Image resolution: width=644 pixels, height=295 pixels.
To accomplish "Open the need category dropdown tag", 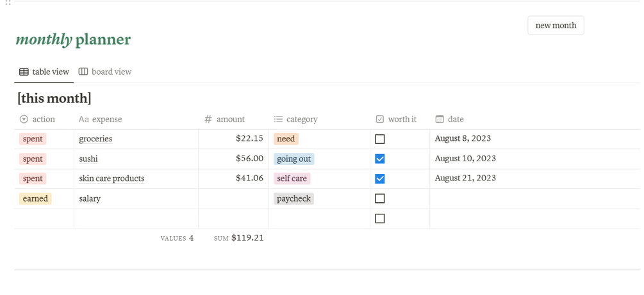I will 286,139.
